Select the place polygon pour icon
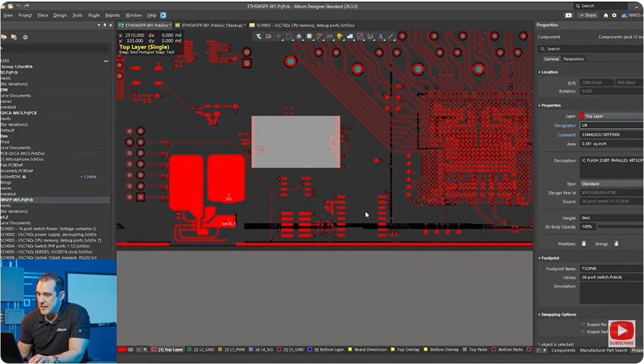The image size is (644, 364). (x=350, y=37)
